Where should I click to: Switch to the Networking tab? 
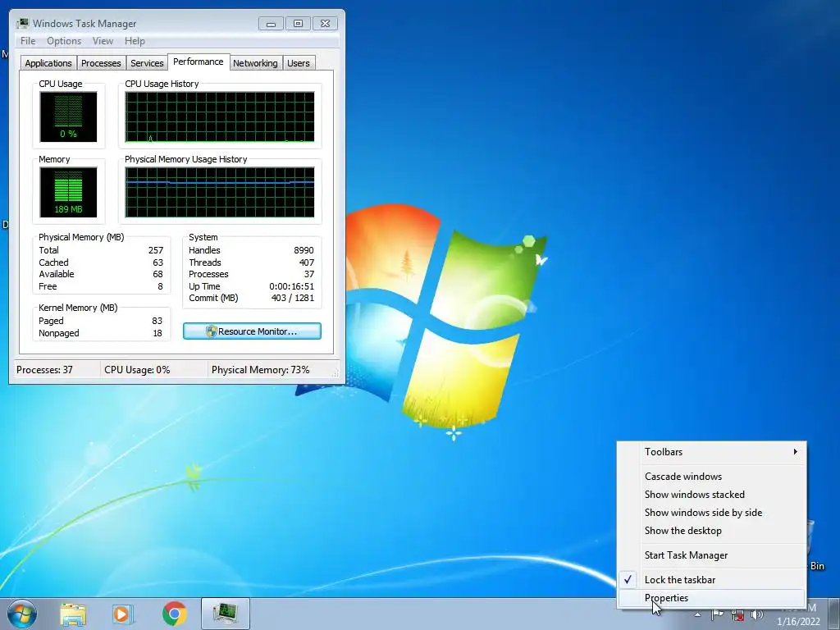[x=255, y=63]
